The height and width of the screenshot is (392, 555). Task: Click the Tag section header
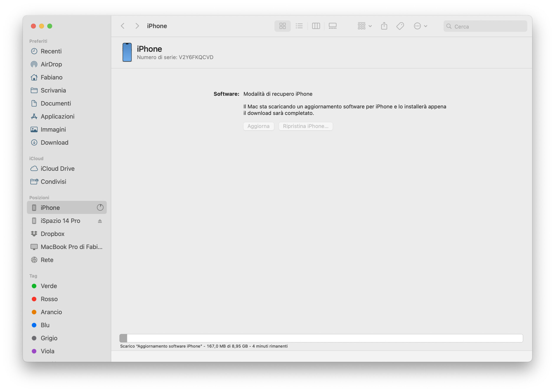coord(33,276)
